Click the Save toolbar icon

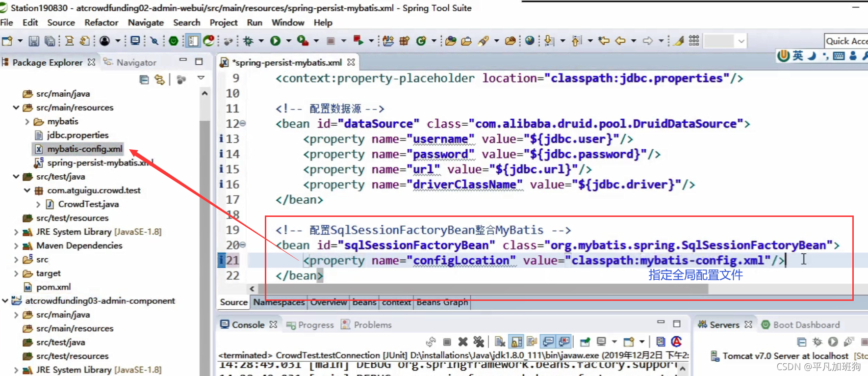pos(34,41)
